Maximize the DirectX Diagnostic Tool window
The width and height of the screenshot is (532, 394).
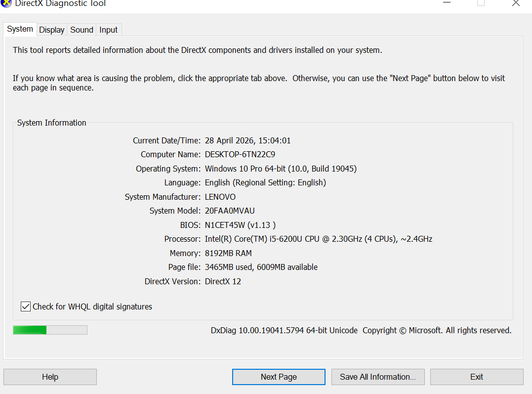tap(481, 3)
